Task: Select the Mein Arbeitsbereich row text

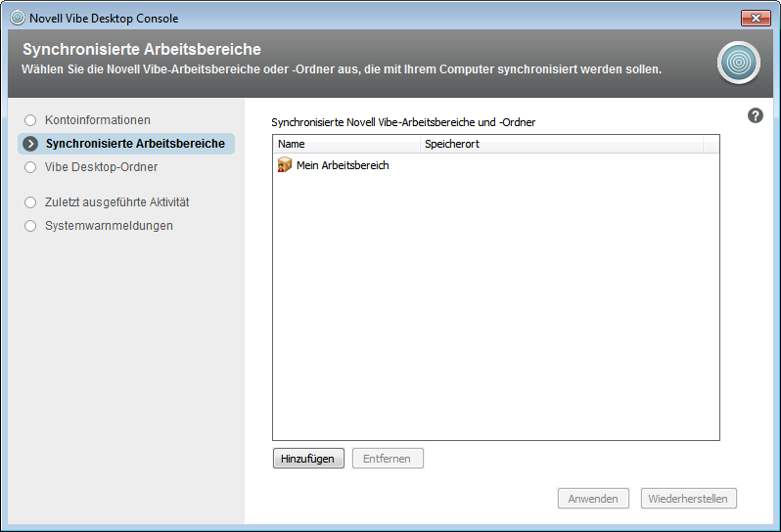Action: pos(343,165)
